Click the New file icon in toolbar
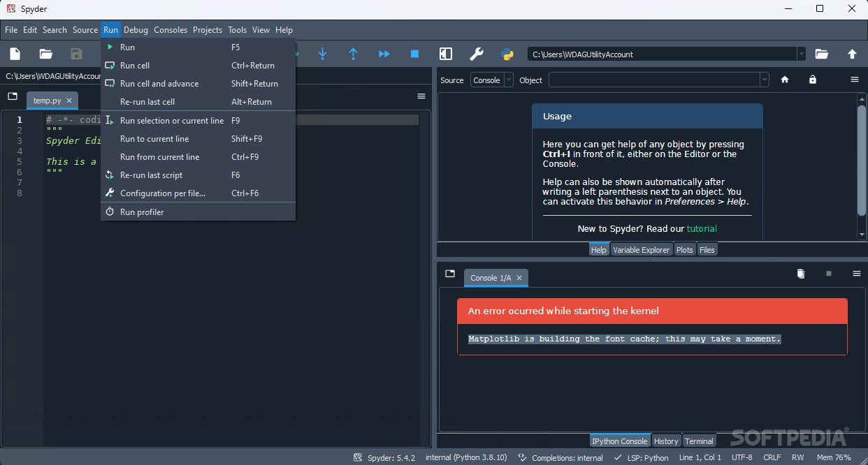Viewport: 868px width, 465px height. [x=15, y=54]
